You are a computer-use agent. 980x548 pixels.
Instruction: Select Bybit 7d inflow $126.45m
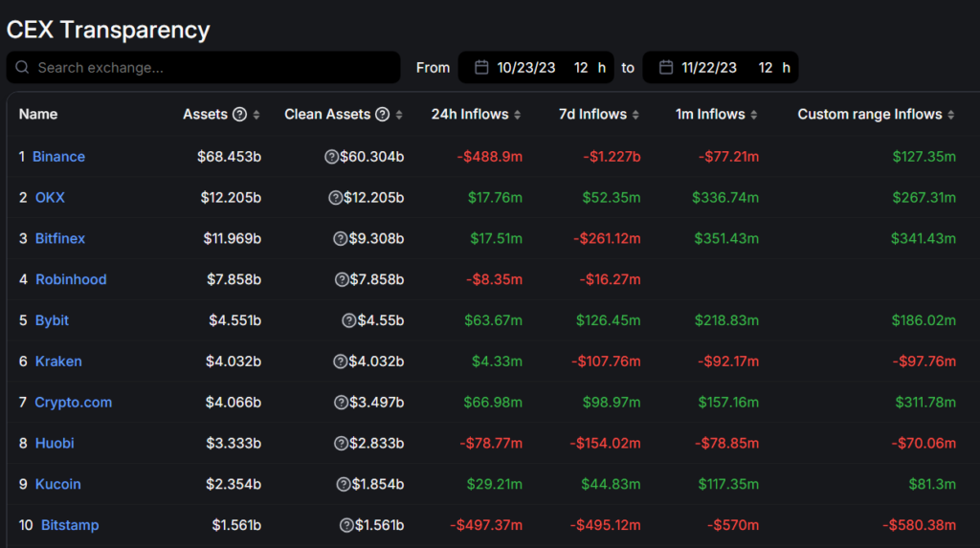pos(608,320)
